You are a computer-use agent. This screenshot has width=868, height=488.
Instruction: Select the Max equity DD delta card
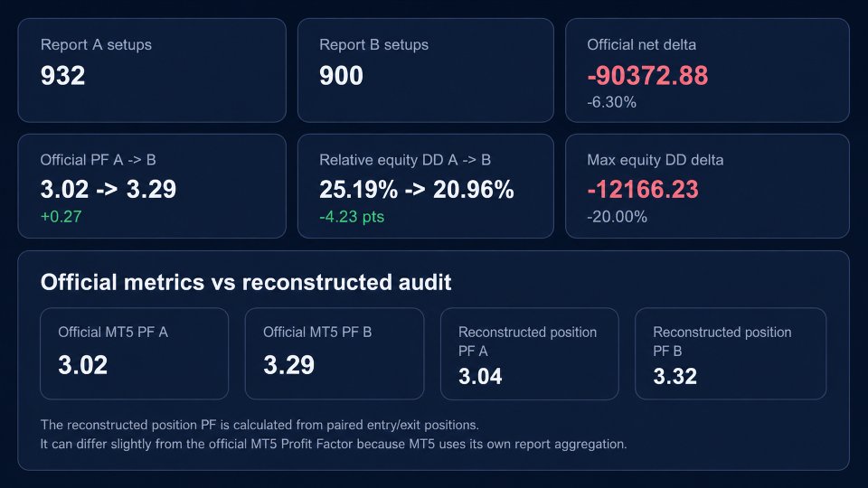707,186
